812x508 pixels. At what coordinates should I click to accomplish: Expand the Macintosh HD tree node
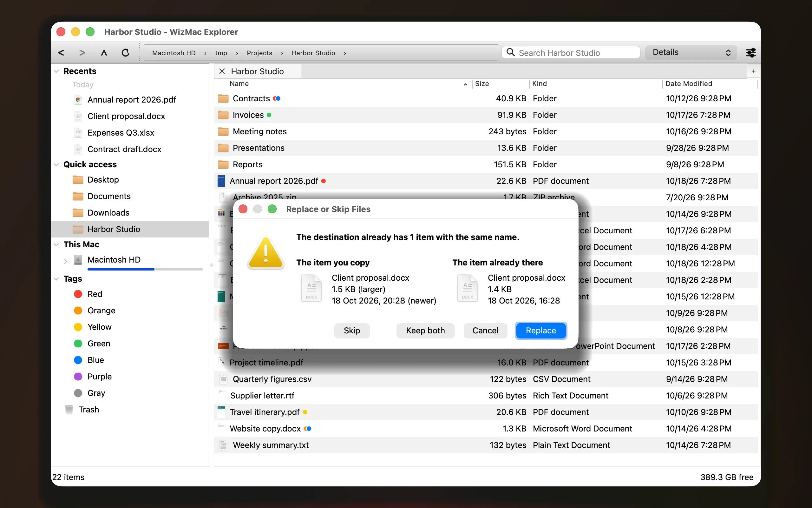coord(65,261)
